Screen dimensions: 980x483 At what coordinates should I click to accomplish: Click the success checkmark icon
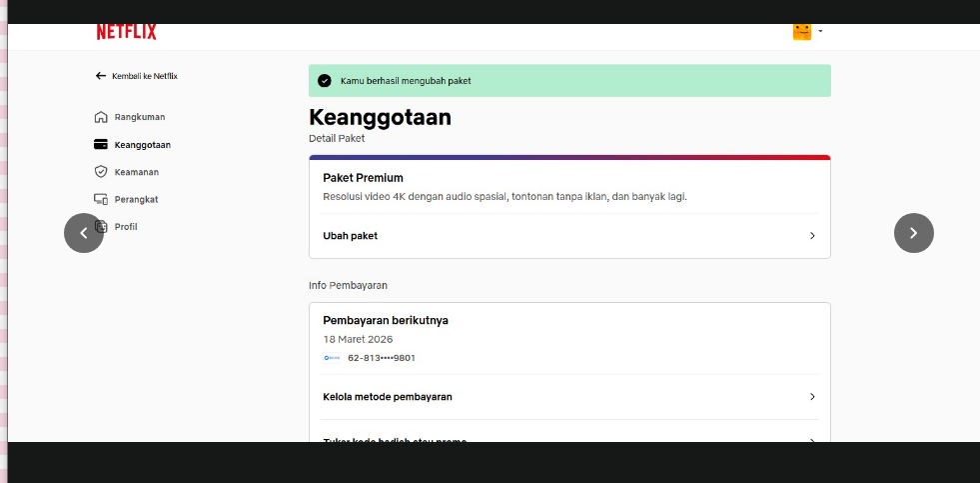pyautogui.click(x=325, y=81)
